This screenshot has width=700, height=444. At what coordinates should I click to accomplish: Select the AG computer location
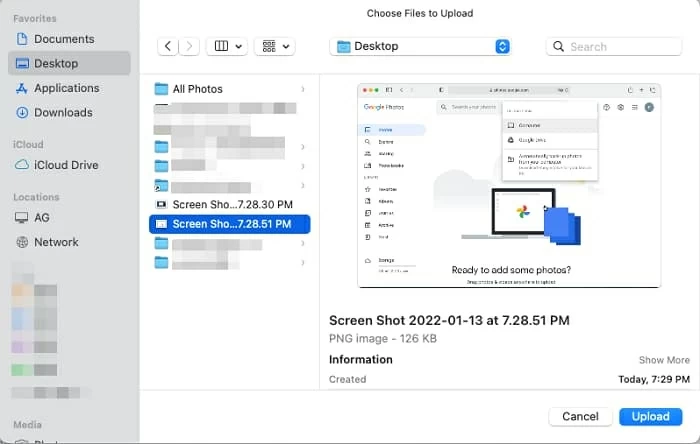pyautogui.click(x=41, y=217)
